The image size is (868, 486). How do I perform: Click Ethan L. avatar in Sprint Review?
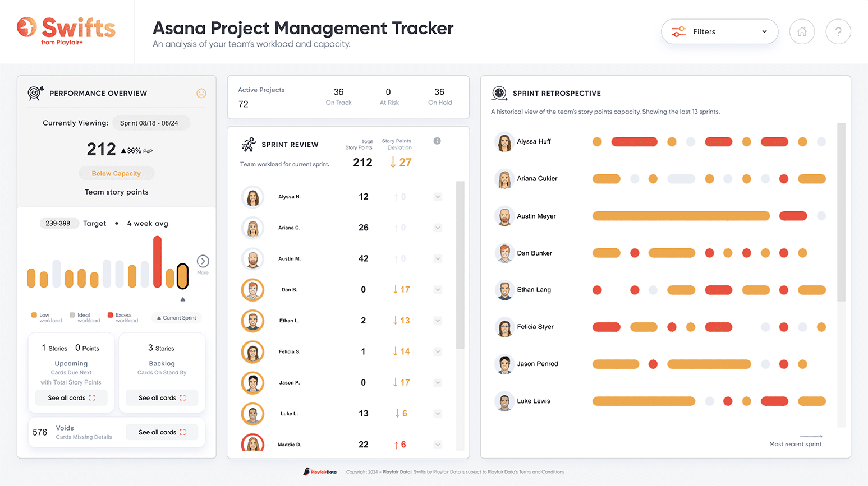click(252, 321)
